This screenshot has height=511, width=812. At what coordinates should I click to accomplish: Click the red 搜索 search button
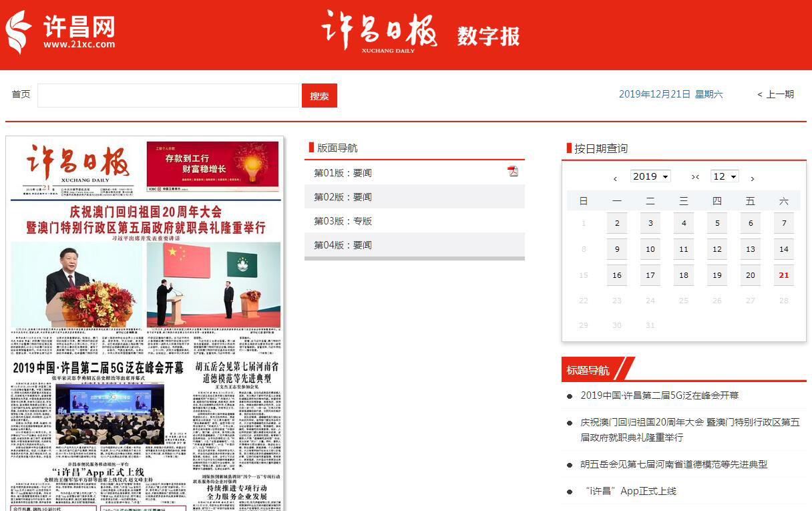point(319,96)
